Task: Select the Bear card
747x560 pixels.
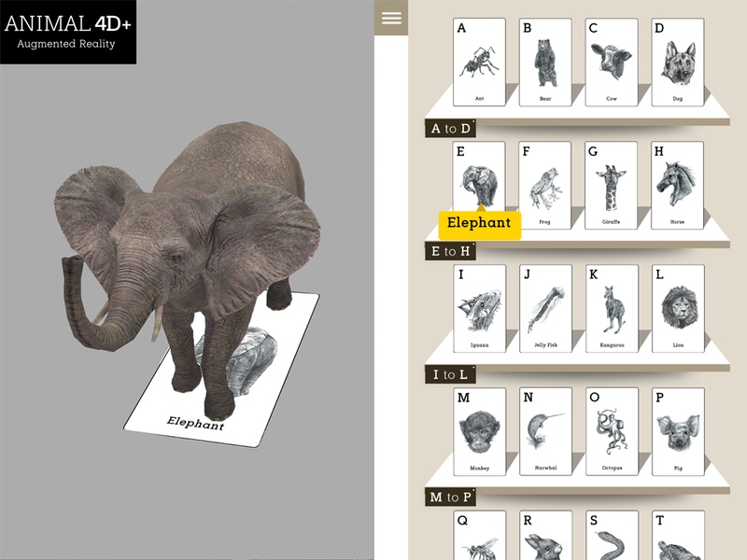Action: coord(545,62)
